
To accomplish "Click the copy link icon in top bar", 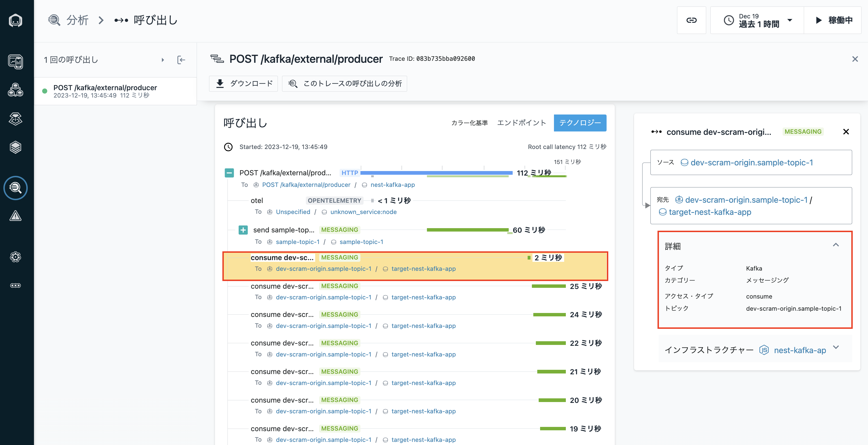I will click(x=691, y=20).
